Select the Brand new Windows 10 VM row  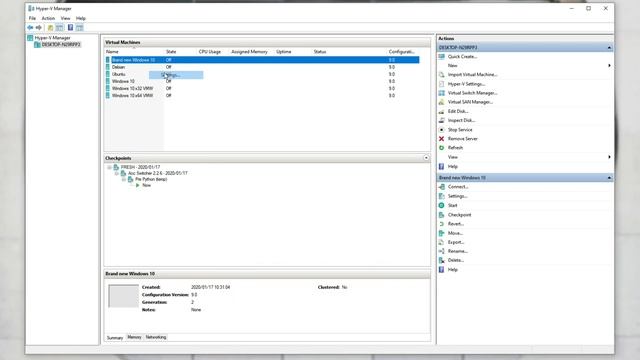[x=262, y=60]
